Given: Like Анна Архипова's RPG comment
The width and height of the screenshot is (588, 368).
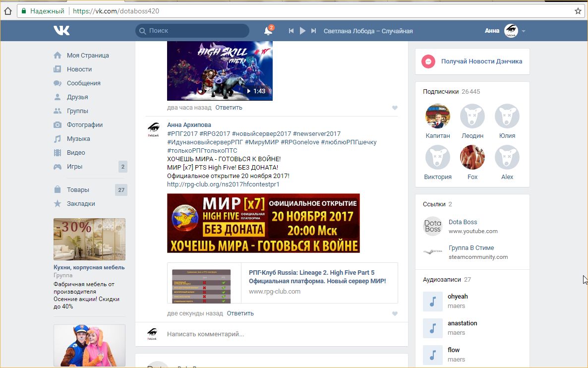Looking at the screenshot, I should [x=395, y=313].
